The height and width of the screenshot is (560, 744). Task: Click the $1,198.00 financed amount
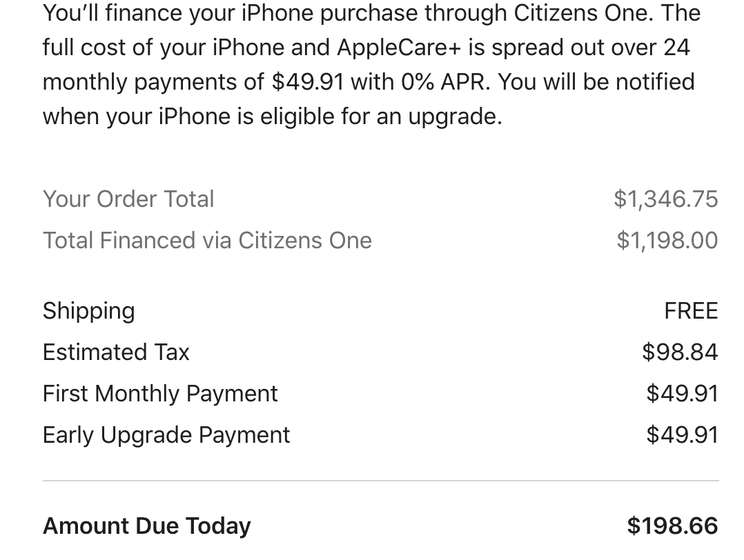pos(667,241)
